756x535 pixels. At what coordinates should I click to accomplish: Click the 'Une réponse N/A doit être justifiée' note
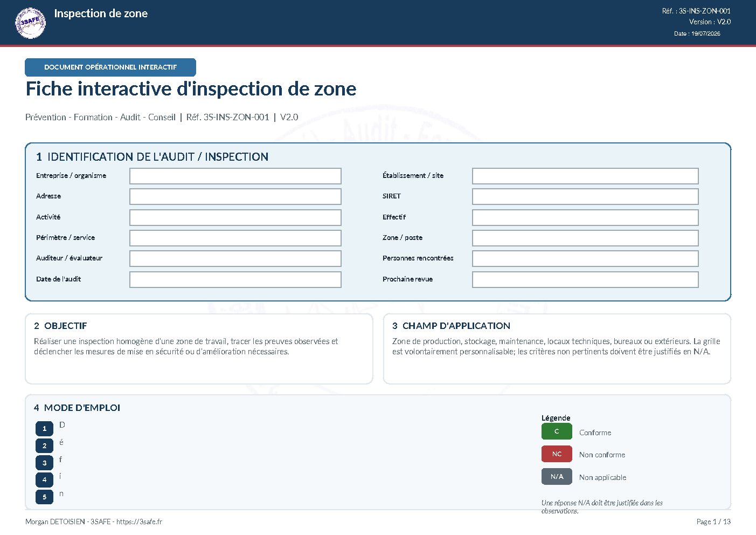click(x=602, y=506)
